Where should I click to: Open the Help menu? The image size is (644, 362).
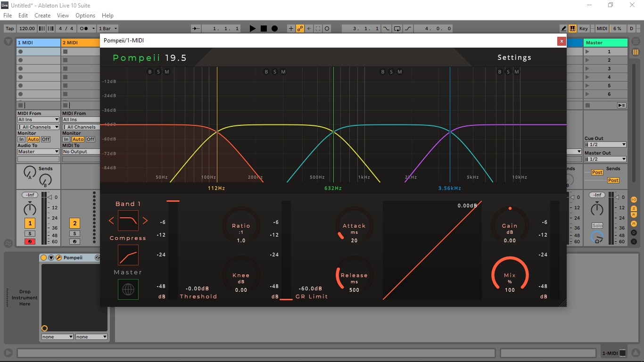click(x=108, y=16)
